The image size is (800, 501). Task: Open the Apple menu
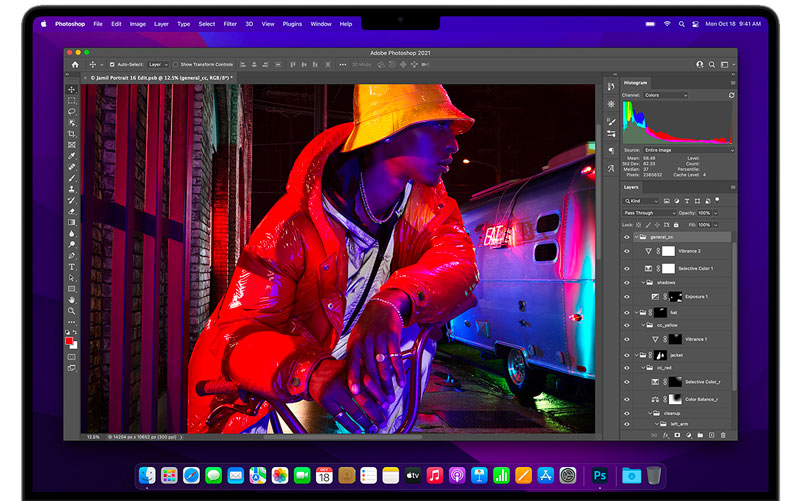[44, 24]
